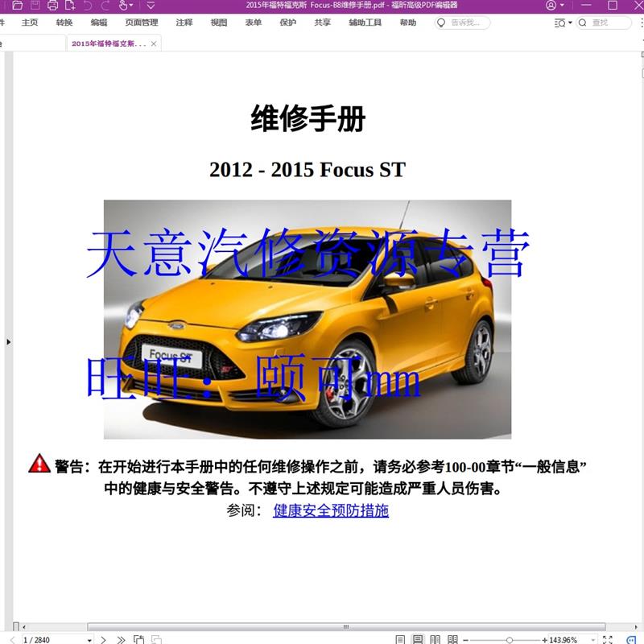The height and width of the screenshot is (644, 644).
Task: Click the zoom in plus button
Action: coord(545,640)
